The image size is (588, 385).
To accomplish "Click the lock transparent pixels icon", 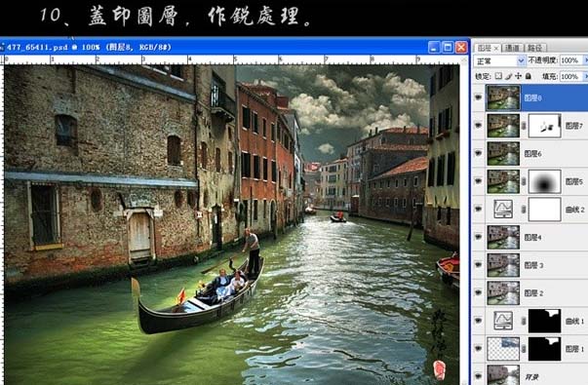I will (498, 76).
